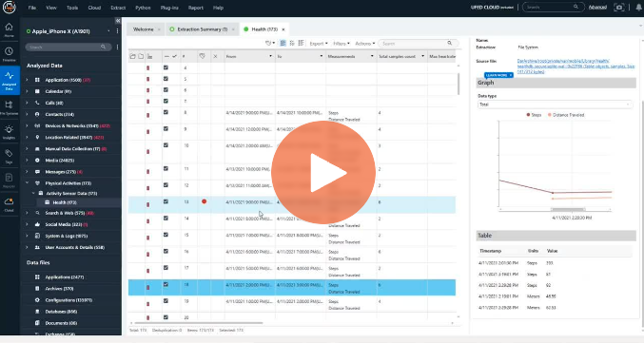Click the red tag dot on row 13
This screenshot has width=644, height=343.
[205, 201]
